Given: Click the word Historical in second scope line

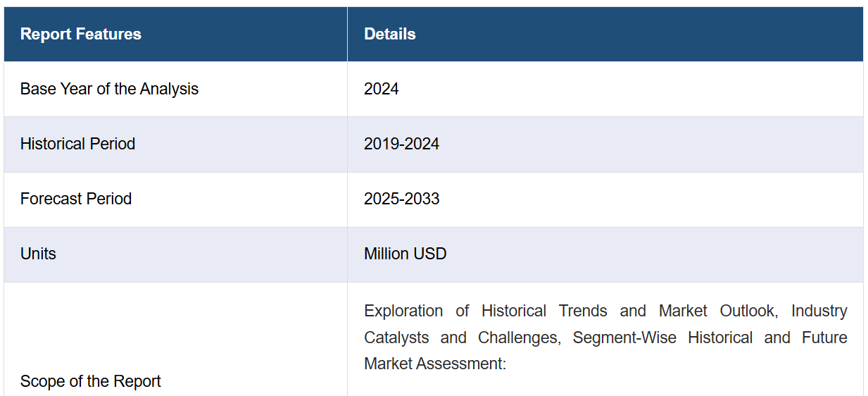Looking at the screenshot, I should pos(720,338).
